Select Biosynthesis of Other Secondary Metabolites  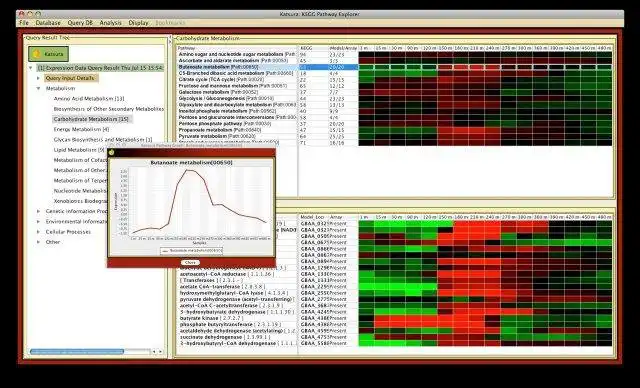tap(109, 109)
